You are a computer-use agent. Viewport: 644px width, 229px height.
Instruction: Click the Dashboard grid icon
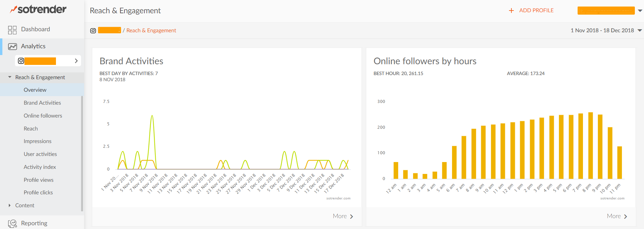pos(12,30)
